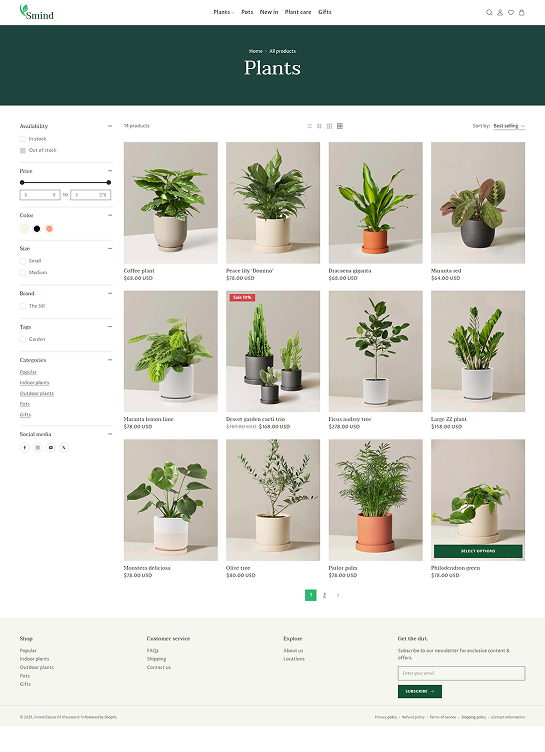Select the cream color swatch

[24, 229]
